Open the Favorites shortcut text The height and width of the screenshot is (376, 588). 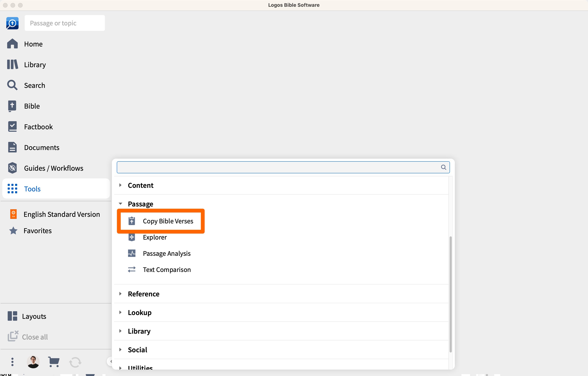click(38, 231)
